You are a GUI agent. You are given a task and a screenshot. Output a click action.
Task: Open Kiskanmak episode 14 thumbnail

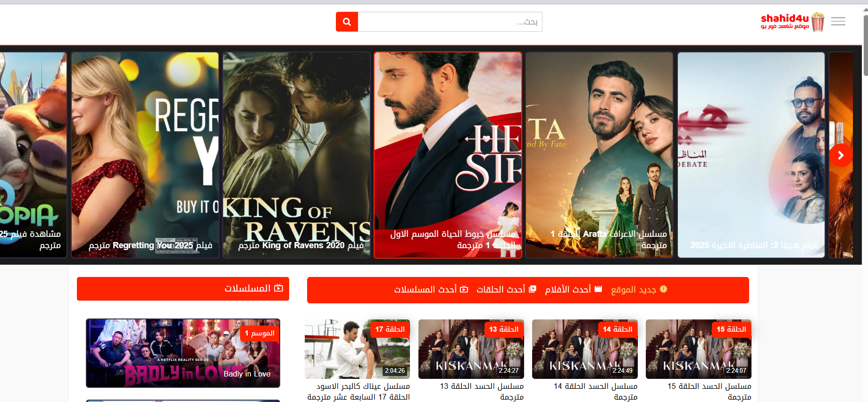pyautogui.click(x=584, y=349)
